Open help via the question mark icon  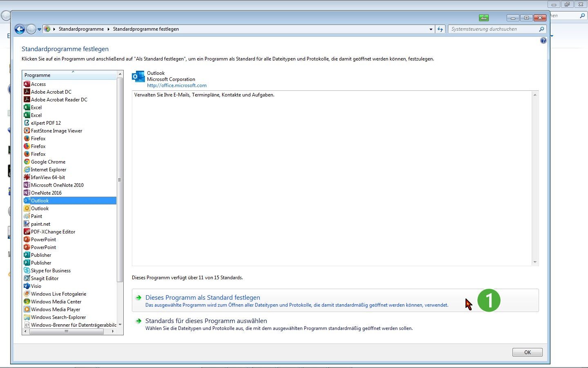pos(543,40)
